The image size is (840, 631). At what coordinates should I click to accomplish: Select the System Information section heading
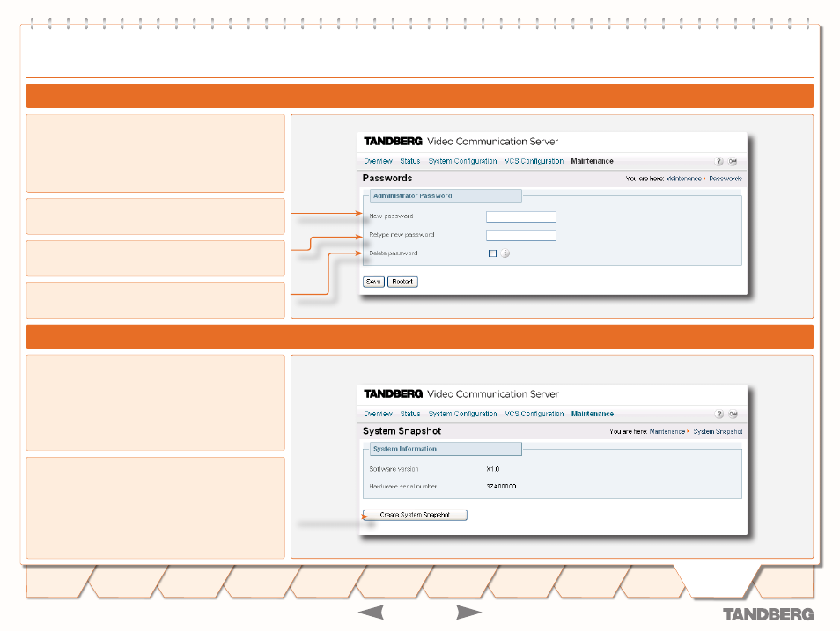[x=405, y=449]
